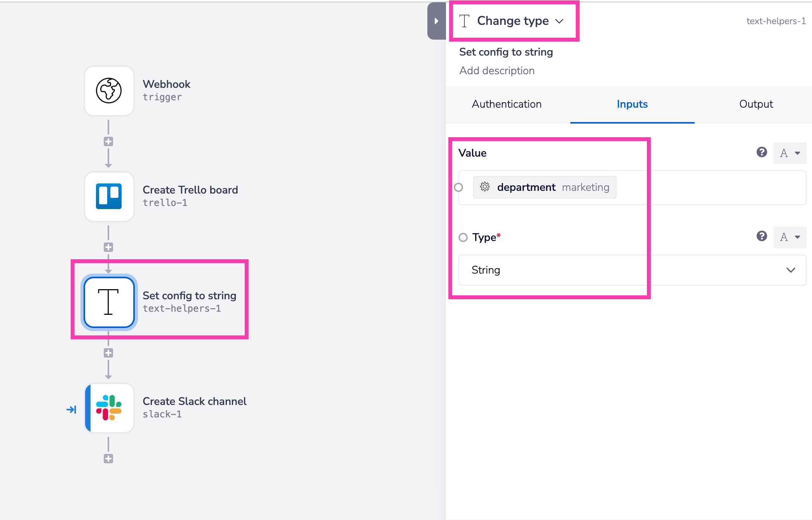This screenshot has width=812, height=520.
Task: Click the Set config to string step title
Action: [506, 52]
